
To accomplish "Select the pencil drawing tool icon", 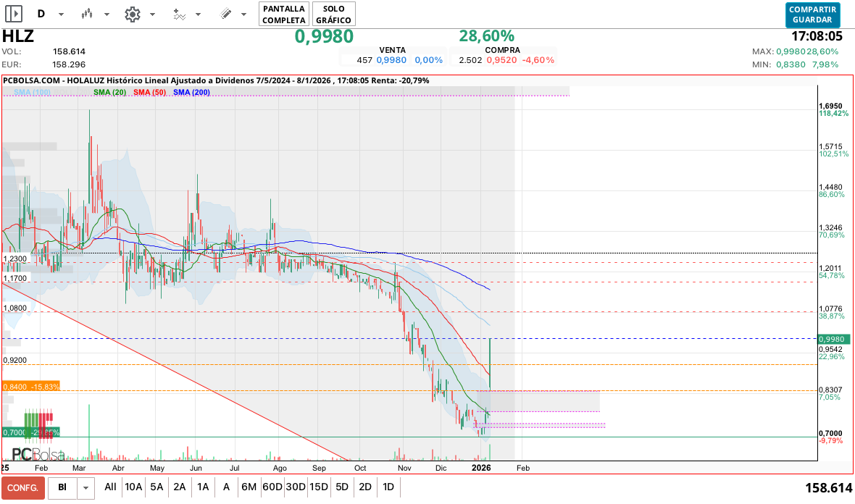I will click(225, 14).
